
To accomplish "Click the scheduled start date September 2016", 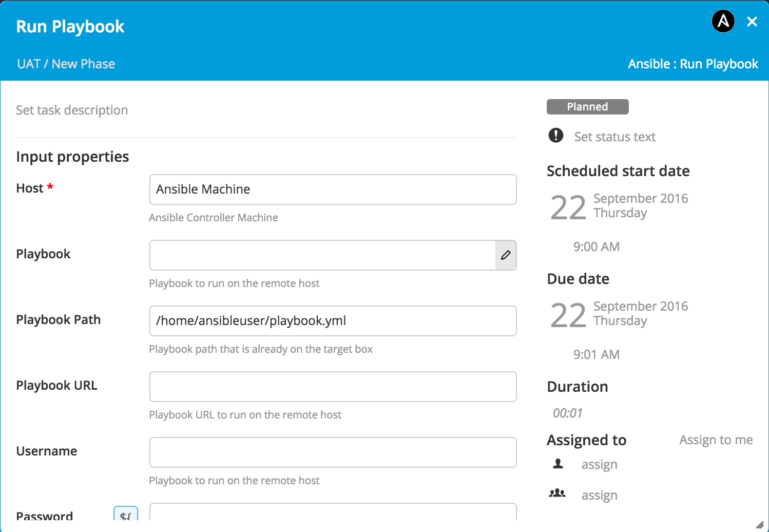I will pyautogui.click(x=641, y=198).
